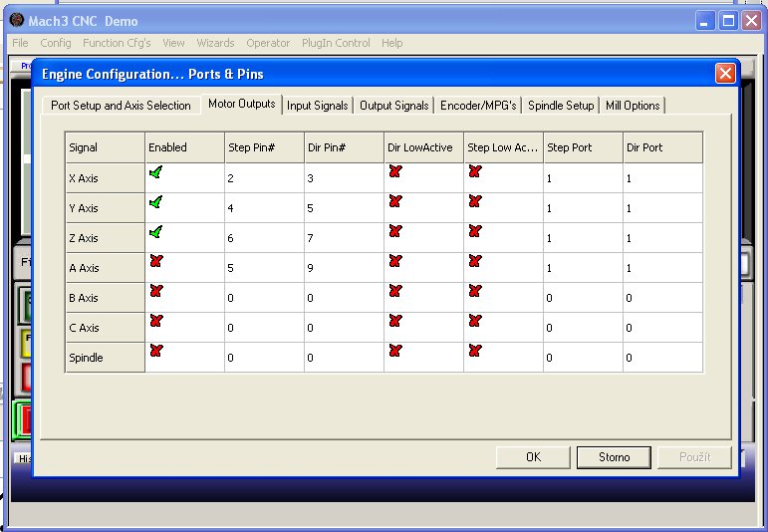Toggle Y Axis Enabled green checkmark
The image size is (768, 532).
point(155,202)
